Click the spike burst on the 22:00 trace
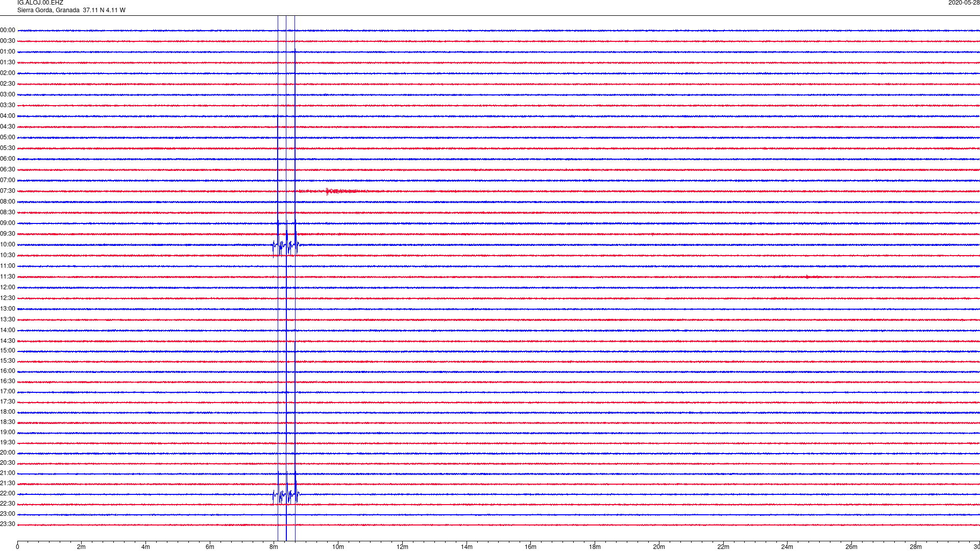Image resolution: width=980 pixels, height=551 pixels. [286, 494]
